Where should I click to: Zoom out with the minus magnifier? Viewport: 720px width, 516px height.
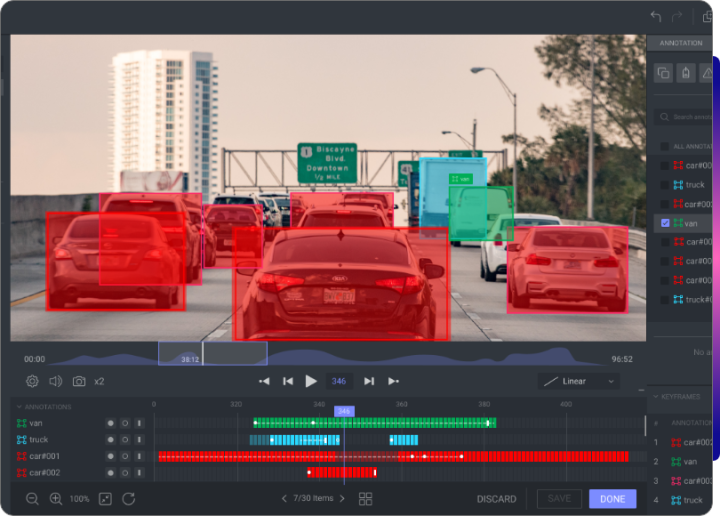[32, 499]
